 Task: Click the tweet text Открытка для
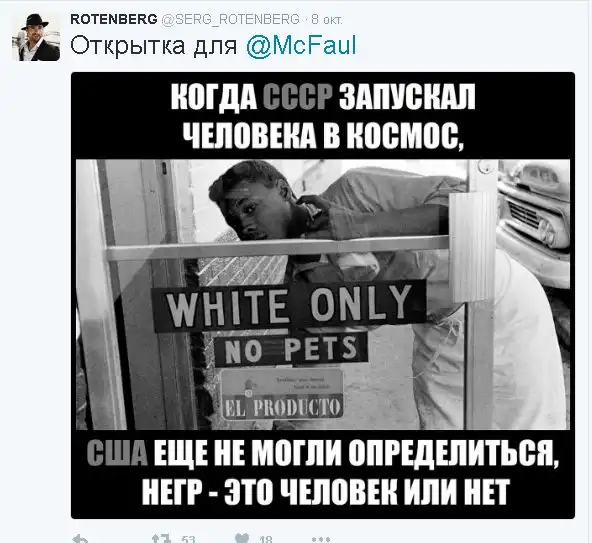[x=154, y=46]
